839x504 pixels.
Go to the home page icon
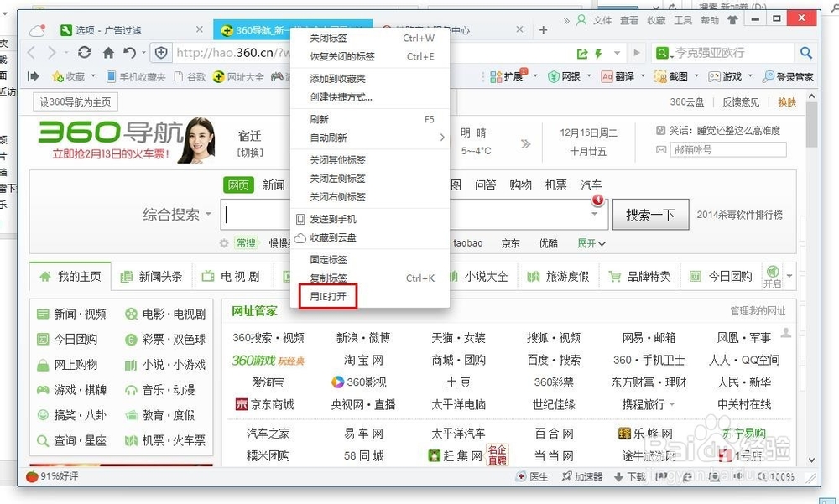[x=108, y=53]
